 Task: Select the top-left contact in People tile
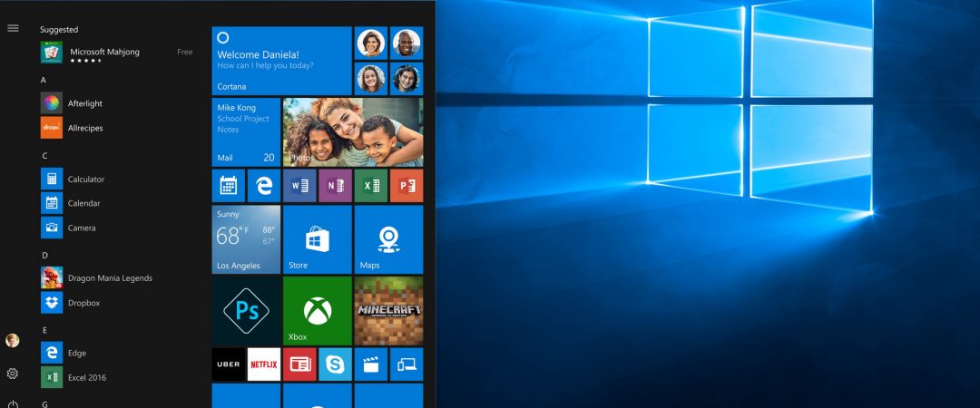point(370,44)
